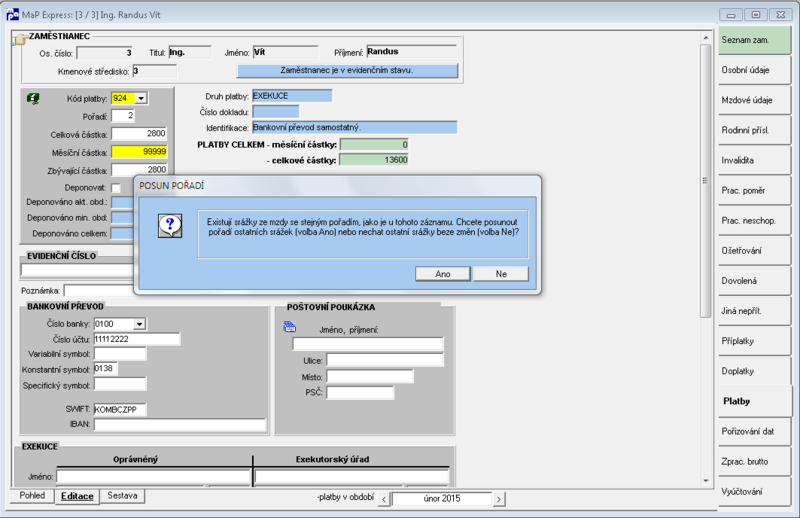Click the EXEKUCE Druh platby value
800x518 pixels.
[x=292, y=96]
